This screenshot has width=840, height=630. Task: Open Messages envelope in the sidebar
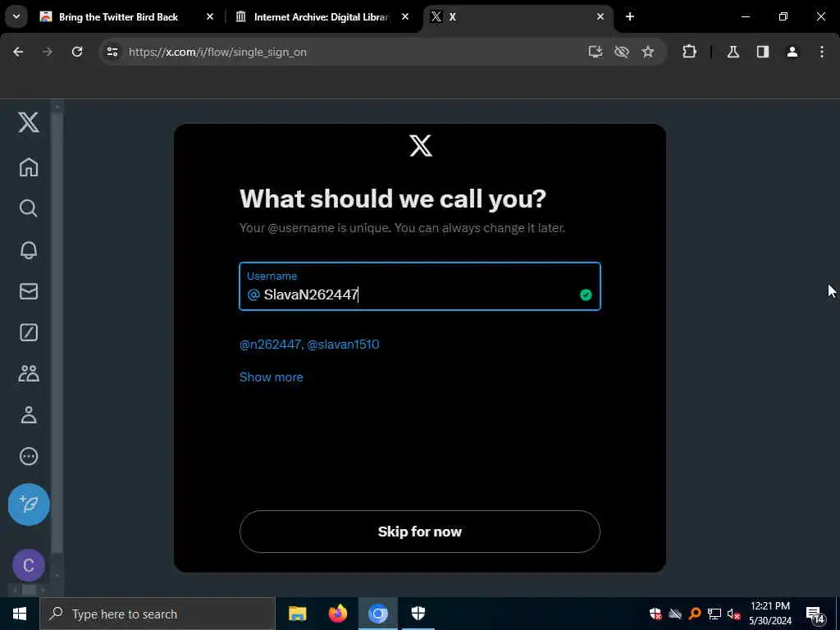(x=29, y=291)
